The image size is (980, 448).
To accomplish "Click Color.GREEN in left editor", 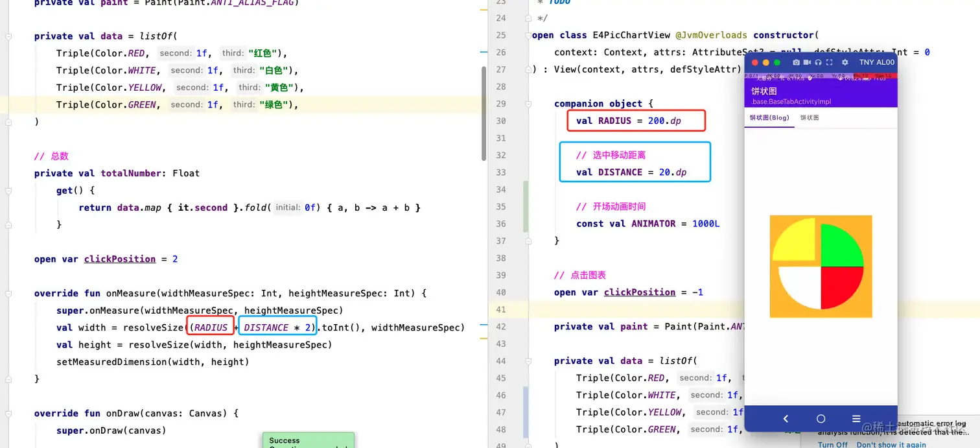I will coord(125,105).
